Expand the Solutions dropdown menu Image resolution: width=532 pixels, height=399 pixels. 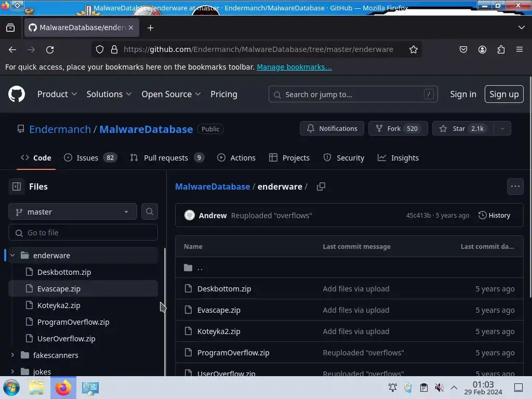[109, 94]
